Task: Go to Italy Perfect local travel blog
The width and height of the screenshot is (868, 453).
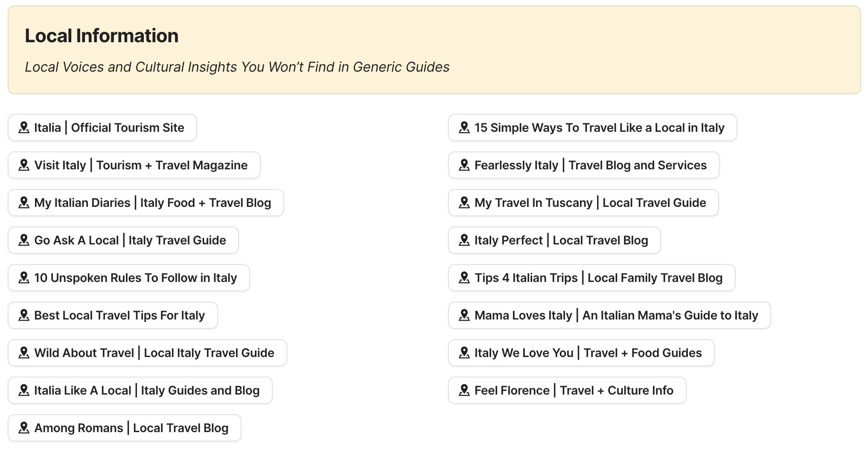Action: click(x=561, y=240)
